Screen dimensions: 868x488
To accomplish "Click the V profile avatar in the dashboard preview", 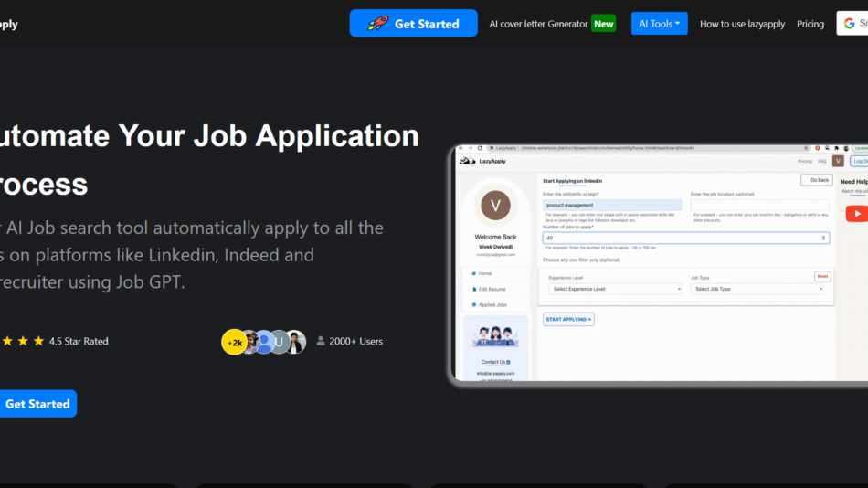I will pyautogui.click(x=495, y=206).
